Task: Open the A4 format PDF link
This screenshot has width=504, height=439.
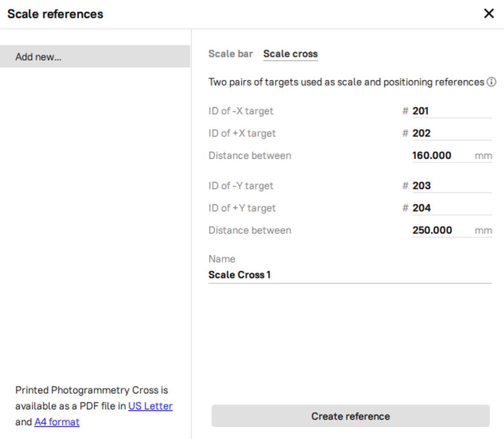Action: (57, 422)
